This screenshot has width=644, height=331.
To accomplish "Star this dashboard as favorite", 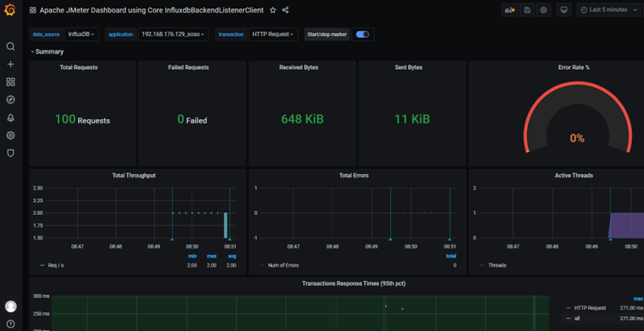I will tap(272, 10).
